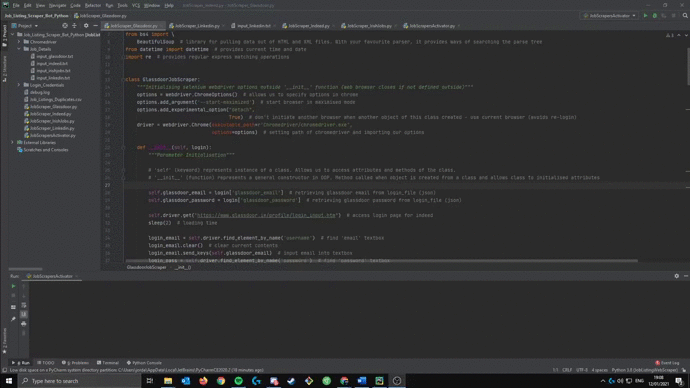Click Python 3.8 interpreter in status bar
Viewport: 690px width, 388px height.
(645, 370)
